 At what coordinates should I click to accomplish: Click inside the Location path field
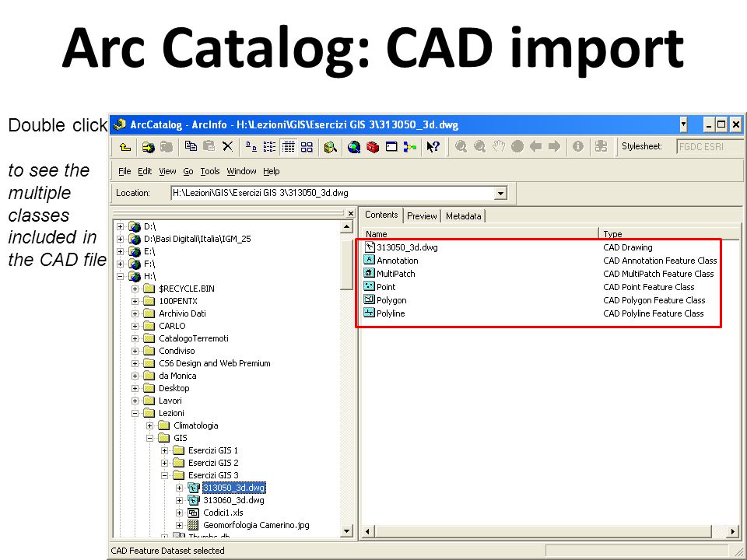[332, 194]
